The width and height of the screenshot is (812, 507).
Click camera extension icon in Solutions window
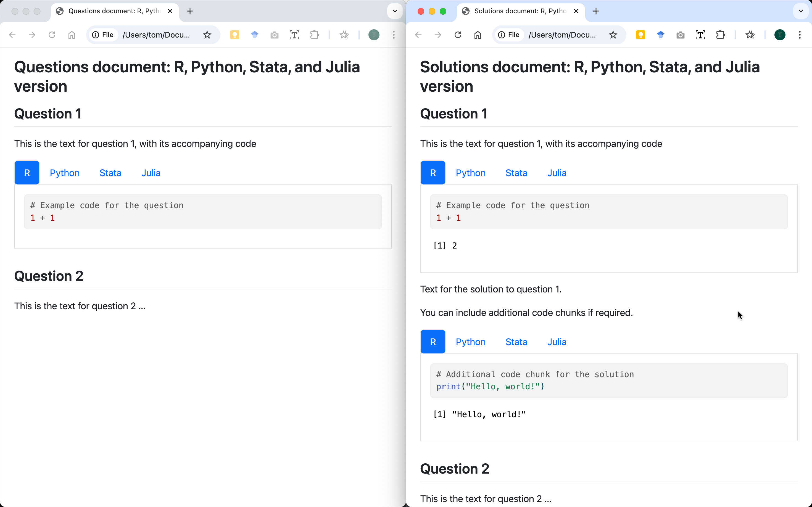pos(680,35)
